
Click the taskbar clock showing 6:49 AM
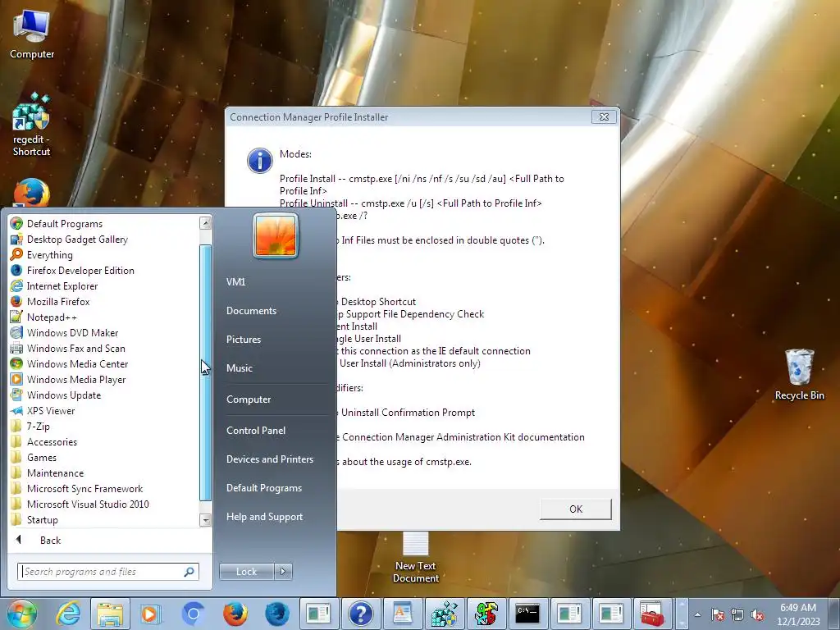click(798, 614)
